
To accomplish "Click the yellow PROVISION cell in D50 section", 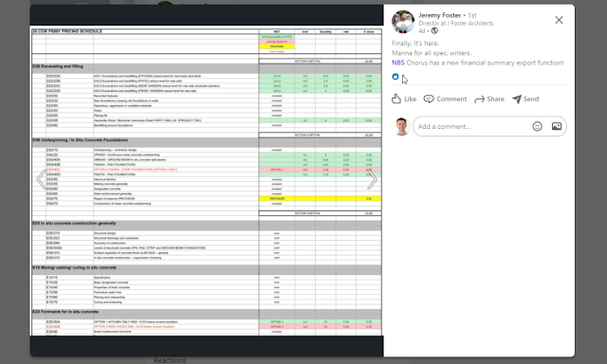I will [277, 198].
